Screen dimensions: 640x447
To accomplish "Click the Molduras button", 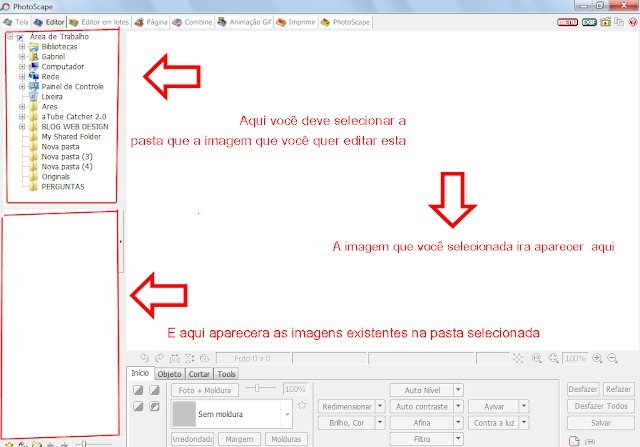I will point(286,439).
